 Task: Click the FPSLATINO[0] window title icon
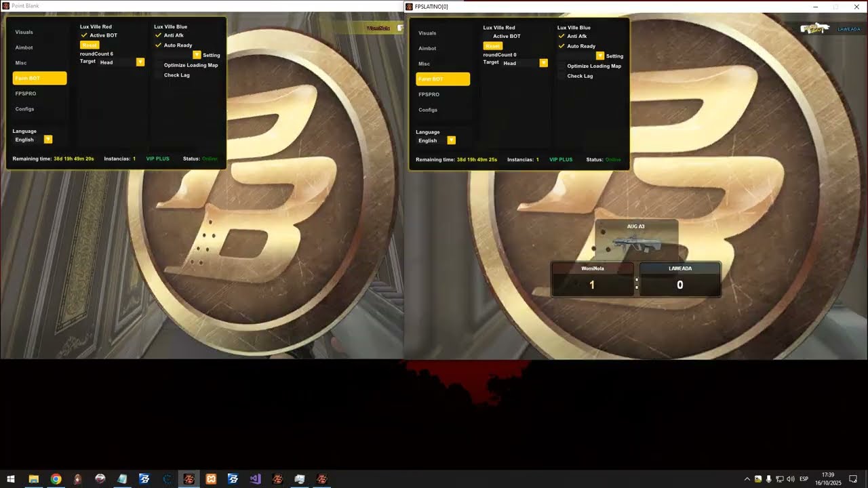[410, 6]
